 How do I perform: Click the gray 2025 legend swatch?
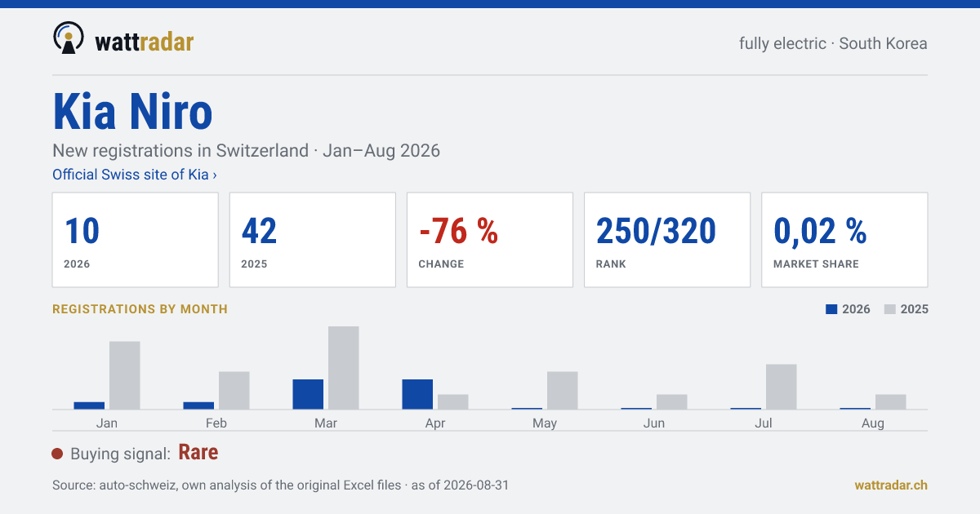(x=890, y=309)
